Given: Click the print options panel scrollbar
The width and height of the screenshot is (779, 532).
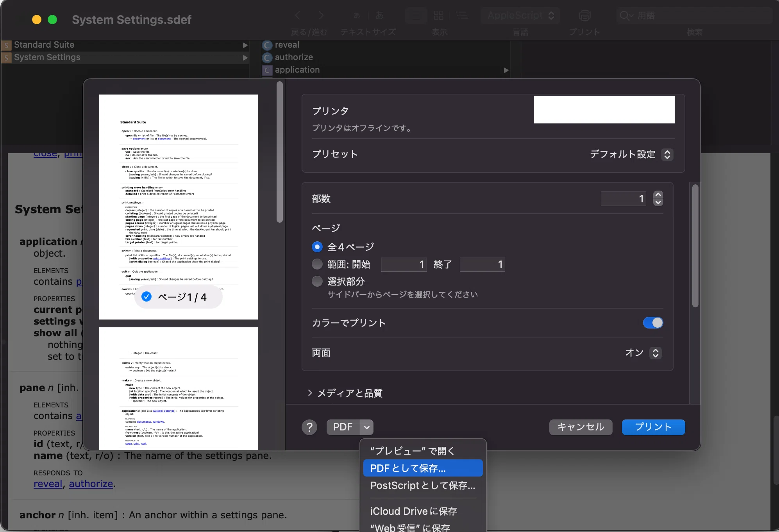Looking at the screenshot, I should coord(695,246).
